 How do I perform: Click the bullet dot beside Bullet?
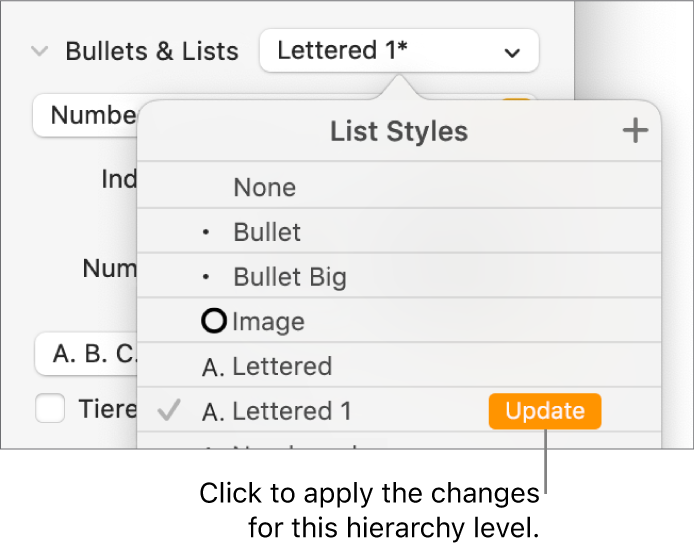click(207, 233)
